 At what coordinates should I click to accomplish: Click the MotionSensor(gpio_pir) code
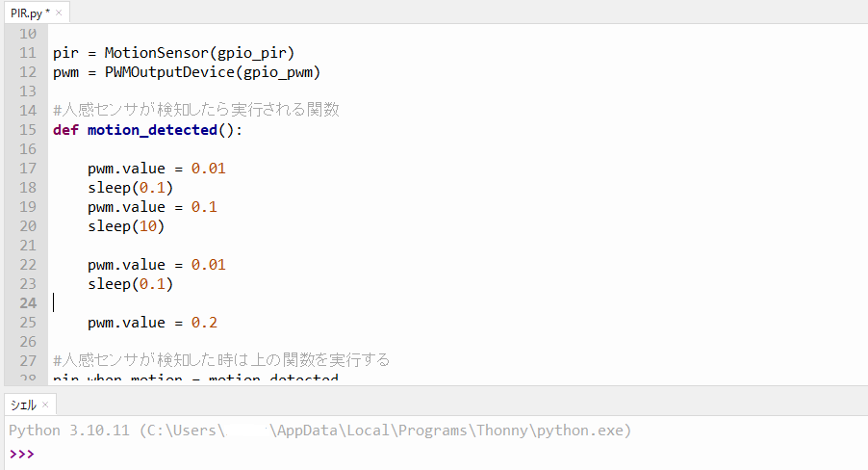click(x=199, y=53)
